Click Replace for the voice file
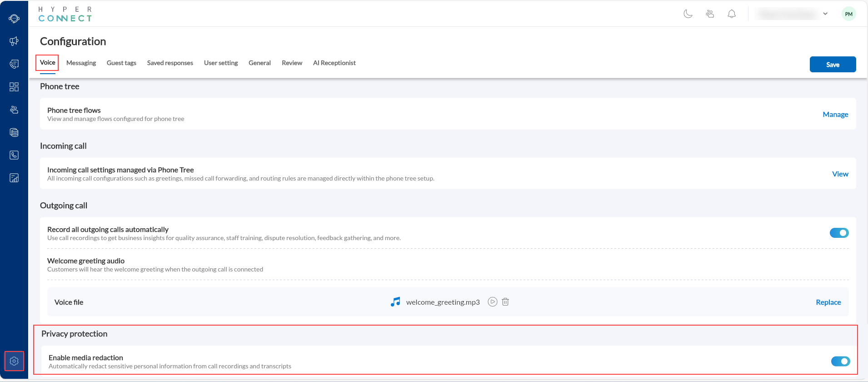This screenshot has width=868, height=382. point(828,302)
